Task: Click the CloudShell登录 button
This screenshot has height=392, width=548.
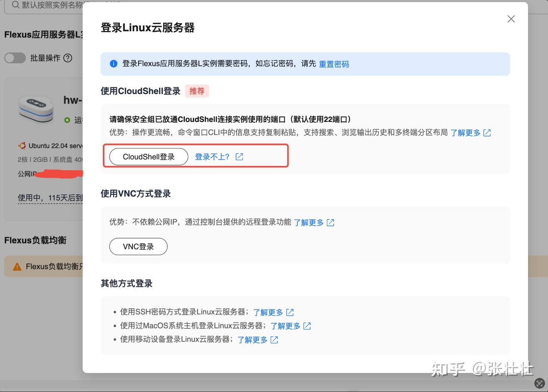Action: coord(149,157)
